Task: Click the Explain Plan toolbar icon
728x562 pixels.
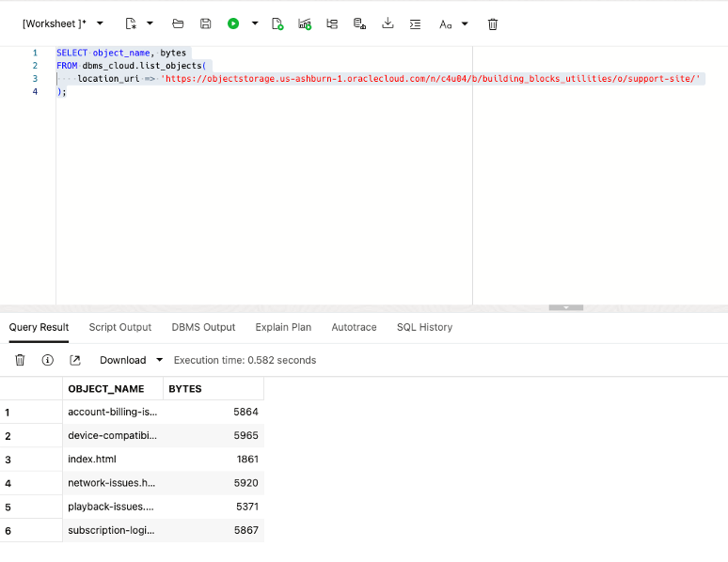Action: tap(332, 24)
